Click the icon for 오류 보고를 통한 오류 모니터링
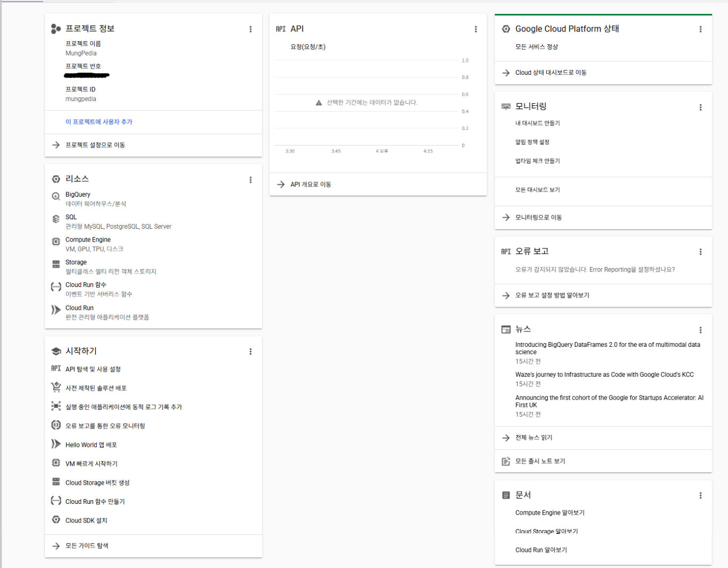The width and height of the screenshot is (728, 568). pyautogui.click(x=56, y=425)
